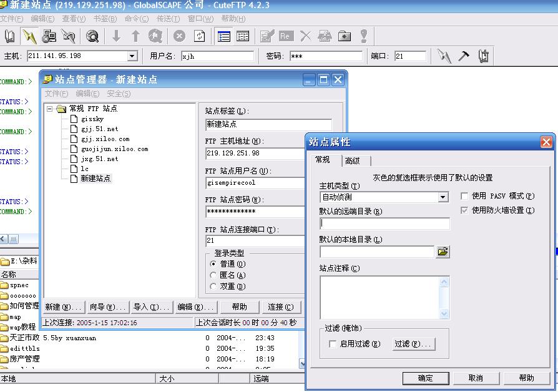Screen dimensions: 558x392
Task: Click the refresh page icon in toolbar
Action: click(199, 36)
